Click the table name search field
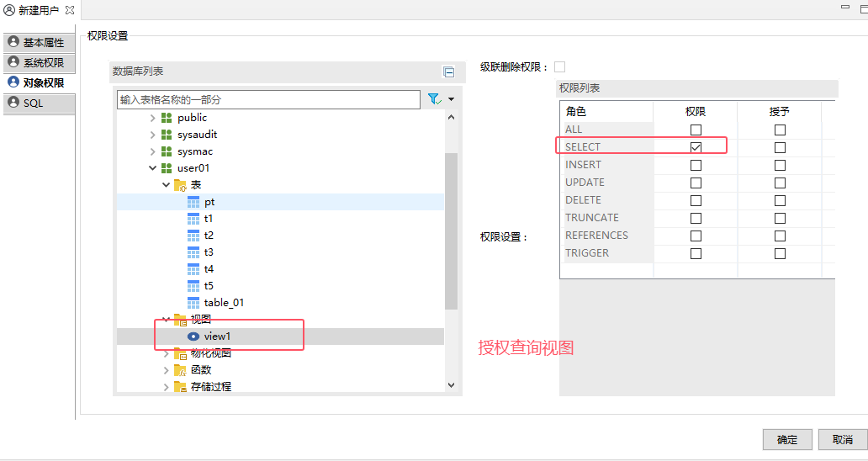 pyautogui.click(x=267, y=99)
